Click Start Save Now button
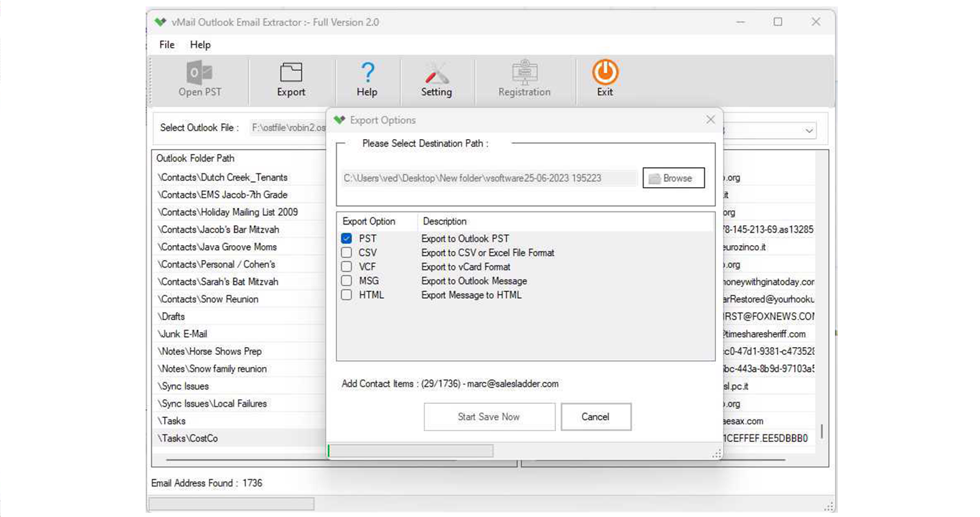The height and width of the screenshot is (517, 980). pos(489,417)
